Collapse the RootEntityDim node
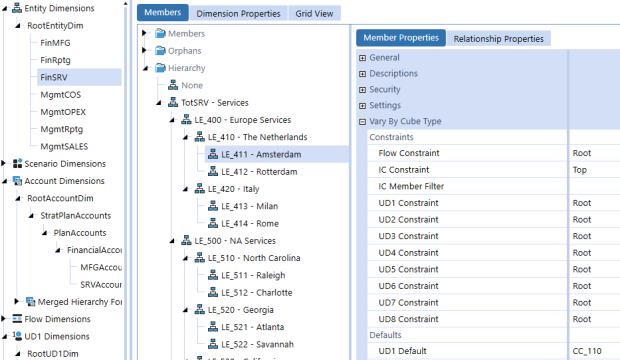620x360 pixels. 18,26
